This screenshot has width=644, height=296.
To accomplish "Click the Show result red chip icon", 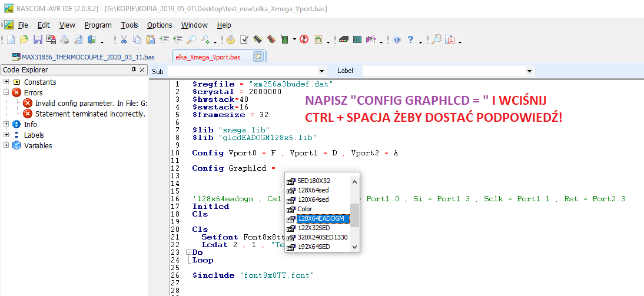I will pos(271,39).
